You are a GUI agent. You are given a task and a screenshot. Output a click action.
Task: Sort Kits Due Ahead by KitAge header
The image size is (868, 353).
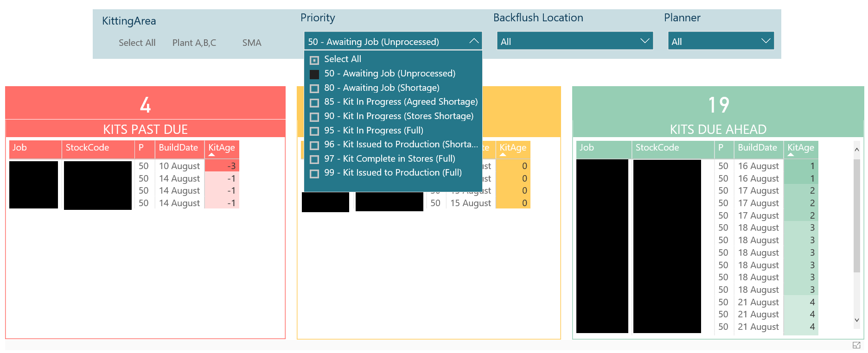pos(801,149)
